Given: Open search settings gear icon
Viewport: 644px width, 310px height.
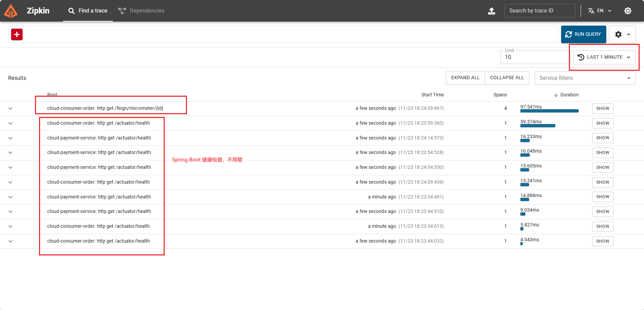Looking at the screenshot, I should [x=618, y=34].
